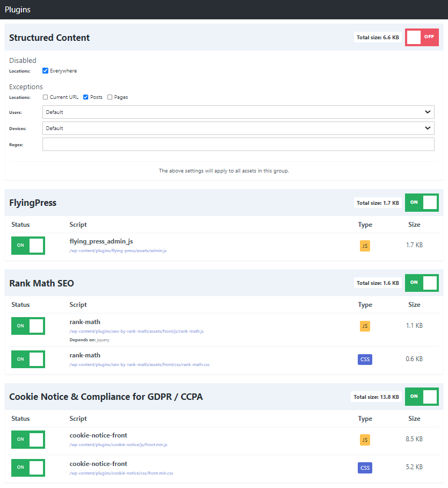The image size is (448, 488).
Task: Switch off the FlyingPress group toggle
Action: click(x=422, y=203)
